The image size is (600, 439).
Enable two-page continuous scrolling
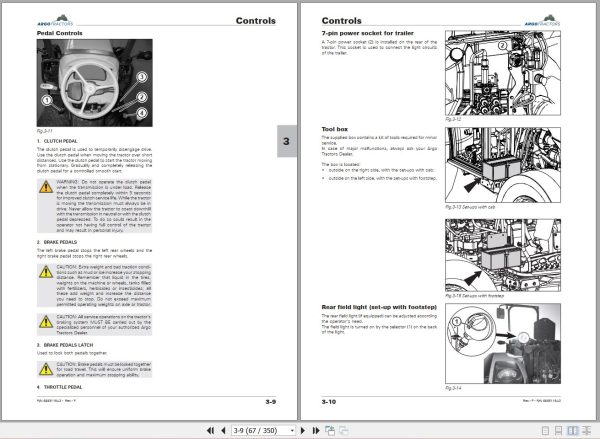coord(586,431)
